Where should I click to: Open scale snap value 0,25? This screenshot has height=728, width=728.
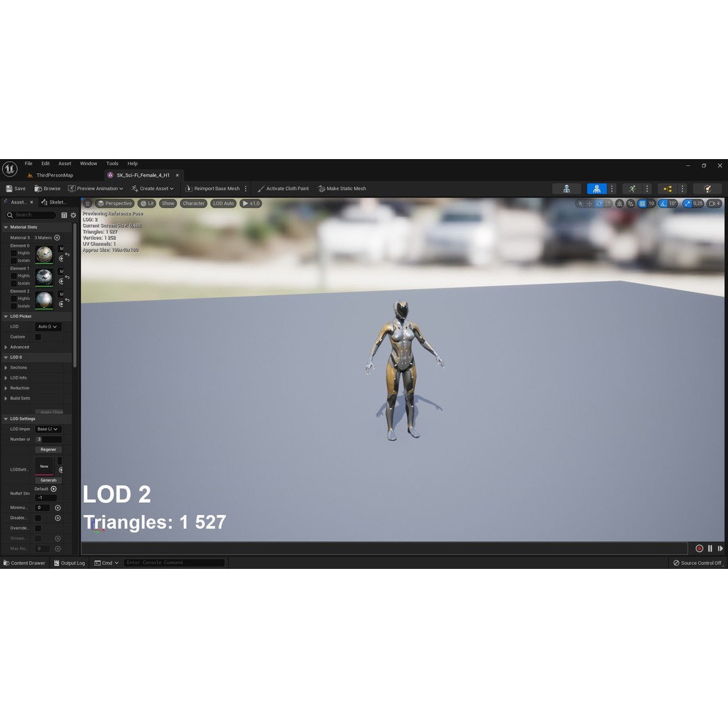pyautogui.click(x=698, y=204)
